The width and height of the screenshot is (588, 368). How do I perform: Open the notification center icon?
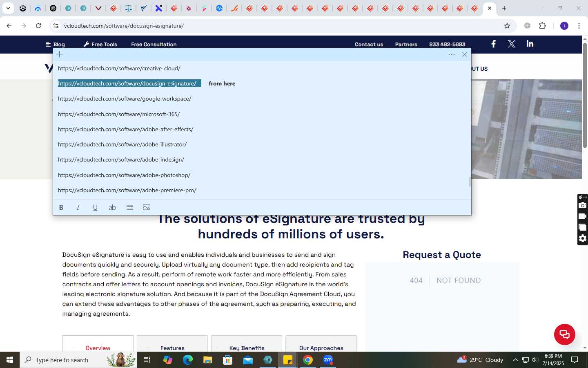click(x=575, y=360)
